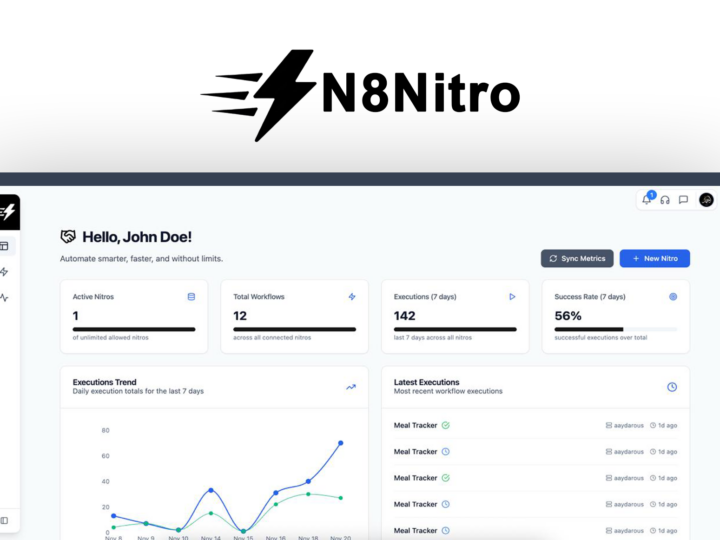Click the '12' total workflows value

(x=240, y=316)
